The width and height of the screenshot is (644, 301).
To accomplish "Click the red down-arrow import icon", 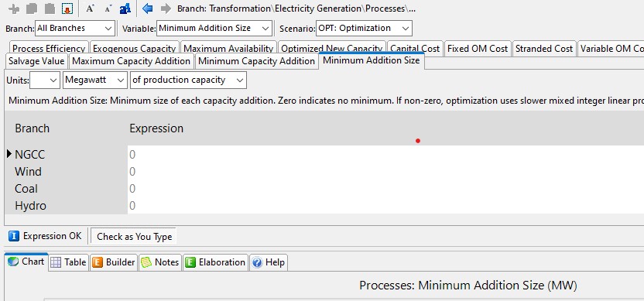I will (67, 9).
